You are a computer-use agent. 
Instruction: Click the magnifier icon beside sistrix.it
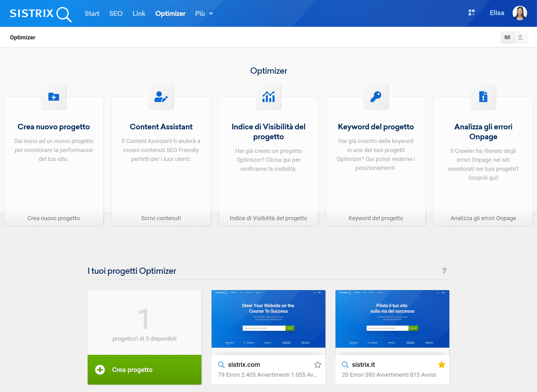tap(345, 365)
